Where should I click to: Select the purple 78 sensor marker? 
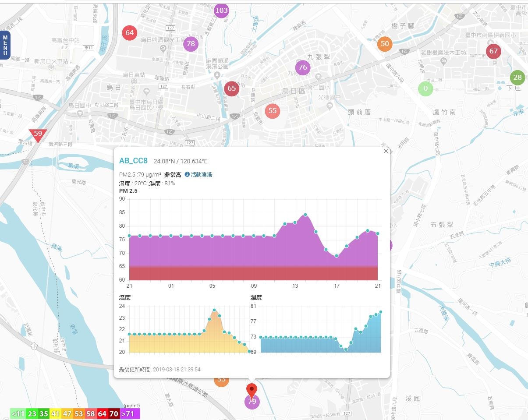(x=191, y=44)
